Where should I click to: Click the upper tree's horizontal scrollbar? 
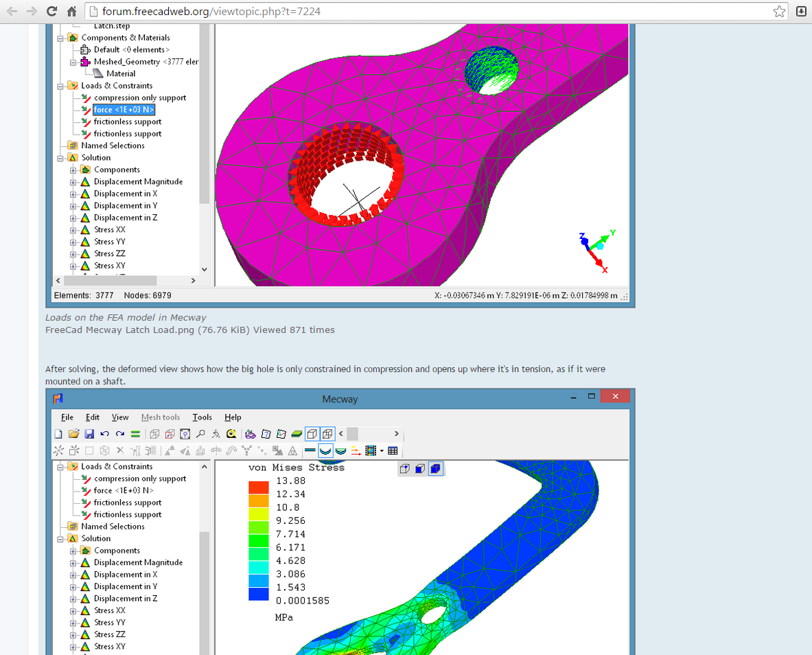point(110,280)
